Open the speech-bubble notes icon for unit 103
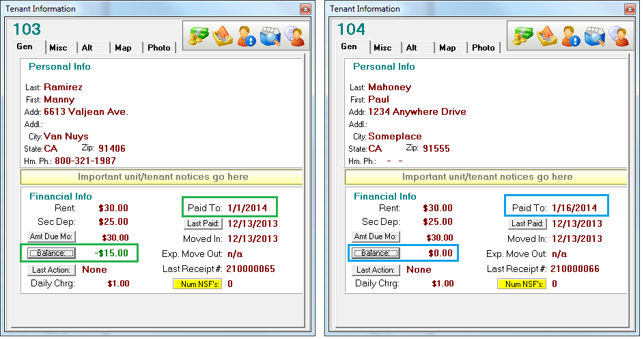Image resolution: width=644 pixels, height=339 pixels. (x=294, y=36)
